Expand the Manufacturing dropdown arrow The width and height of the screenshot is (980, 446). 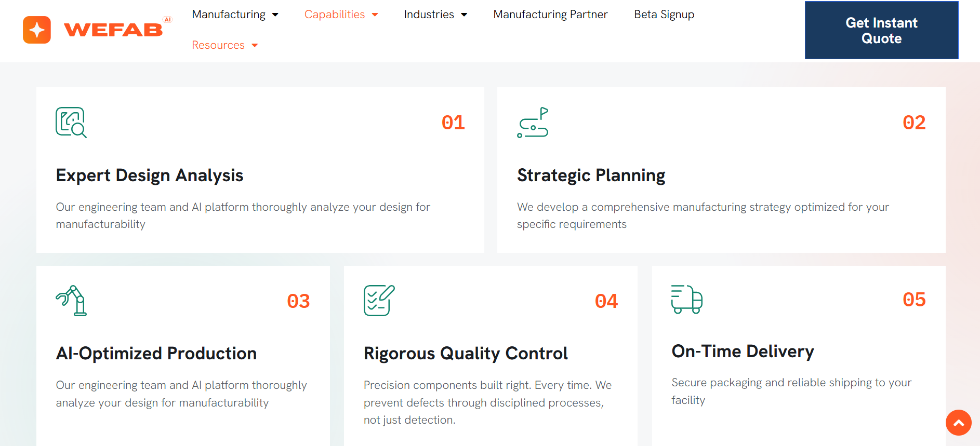pos(275,15)
